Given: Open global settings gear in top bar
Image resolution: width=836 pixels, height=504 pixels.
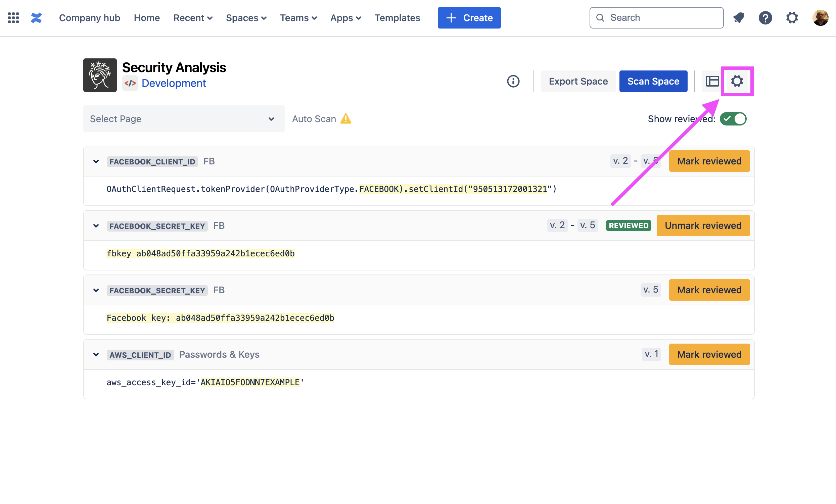Looking at the screenshot, I should [x=792, y=18].
